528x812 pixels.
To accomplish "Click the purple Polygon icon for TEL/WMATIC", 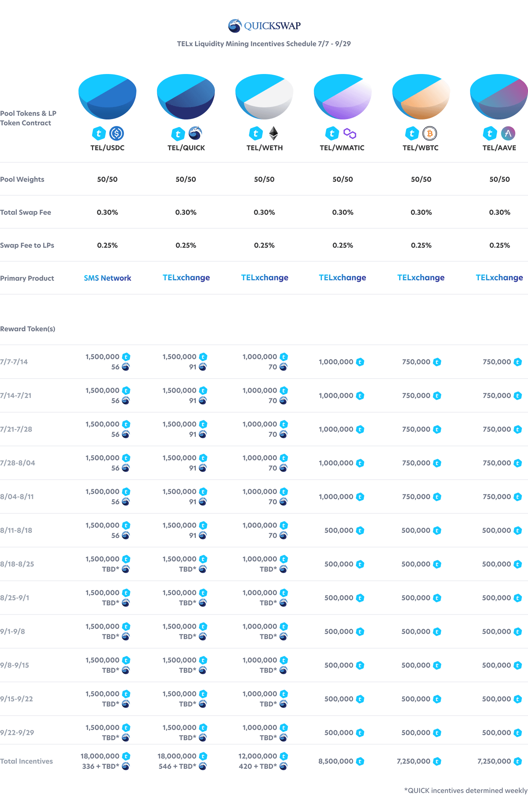I will pos(350,133).
